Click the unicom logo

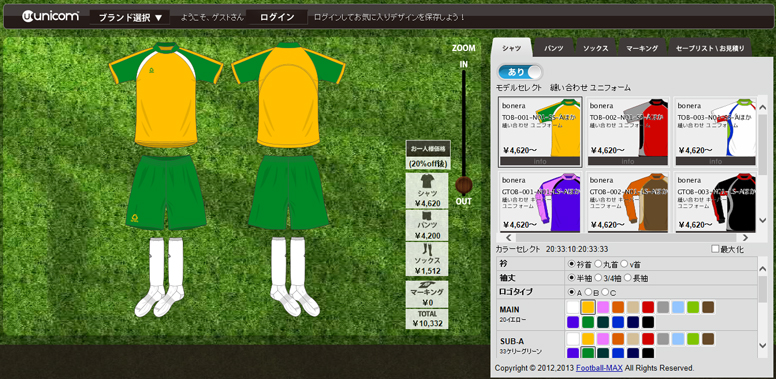click(x=50, y=16)
